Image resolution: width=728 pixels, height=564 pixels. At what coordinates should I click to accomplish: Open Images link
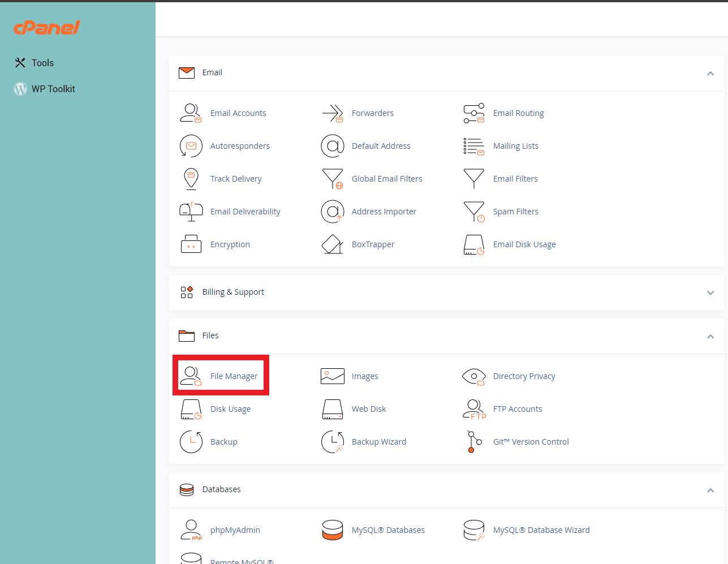click(x=365, y=376)
